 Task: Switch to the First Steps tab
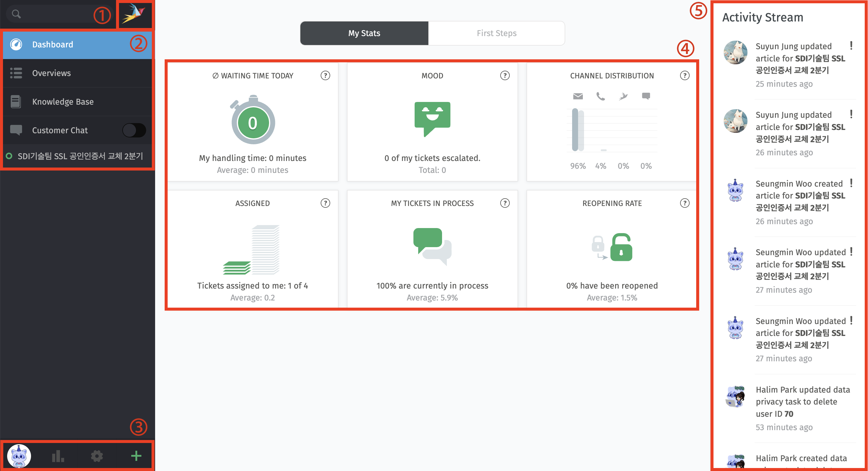[x=496, y=33]
